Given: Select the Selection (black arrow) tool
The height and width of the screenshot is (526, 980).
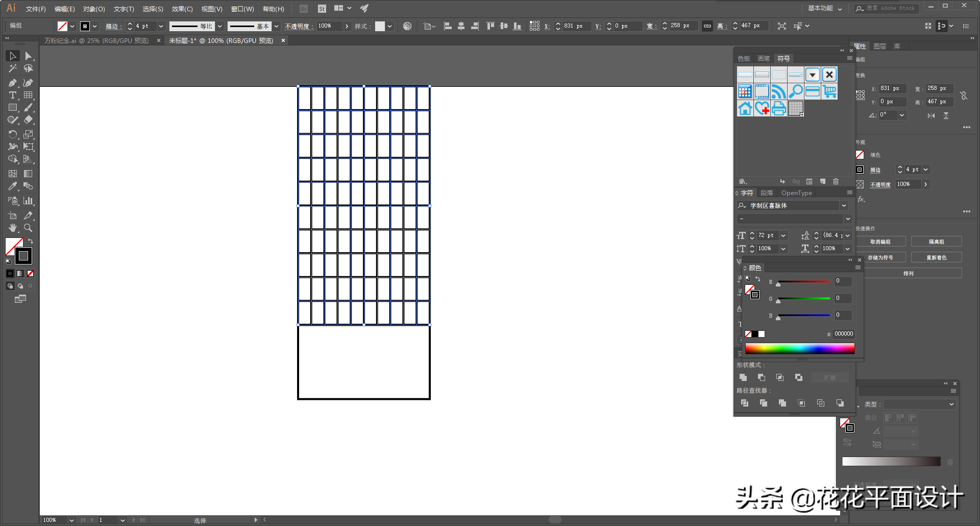Looking at the screenshot, I should pos(13,56).
